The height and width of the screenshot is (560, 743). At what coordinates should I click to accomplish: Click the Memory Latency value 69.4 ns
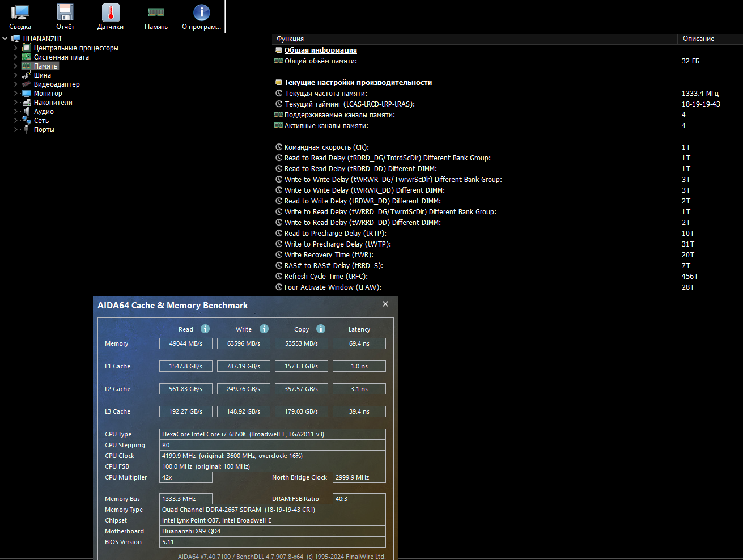[359, 343]
